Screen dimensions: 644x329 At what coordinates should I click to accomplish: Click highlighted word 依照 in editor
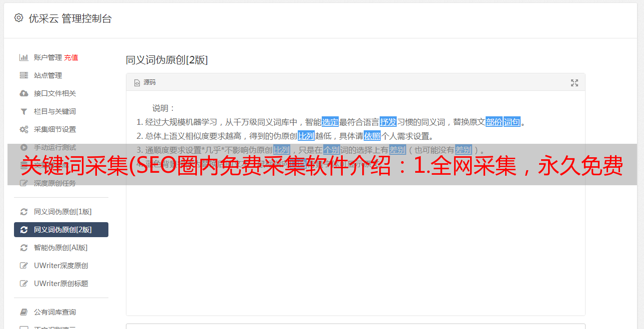372,136
